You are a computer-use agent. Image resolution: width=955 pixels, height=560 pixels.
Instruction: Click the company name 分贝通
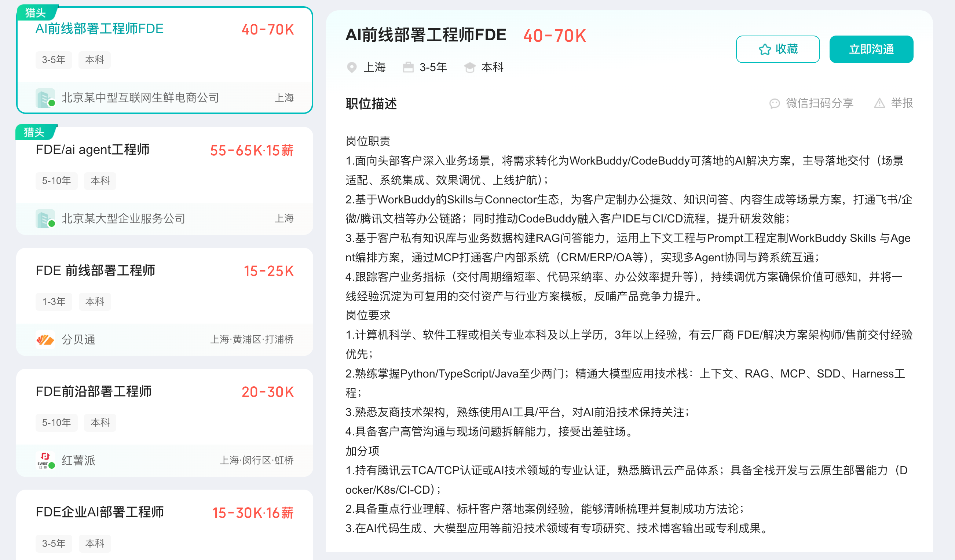pyautogui.click(x=78, y=340)
